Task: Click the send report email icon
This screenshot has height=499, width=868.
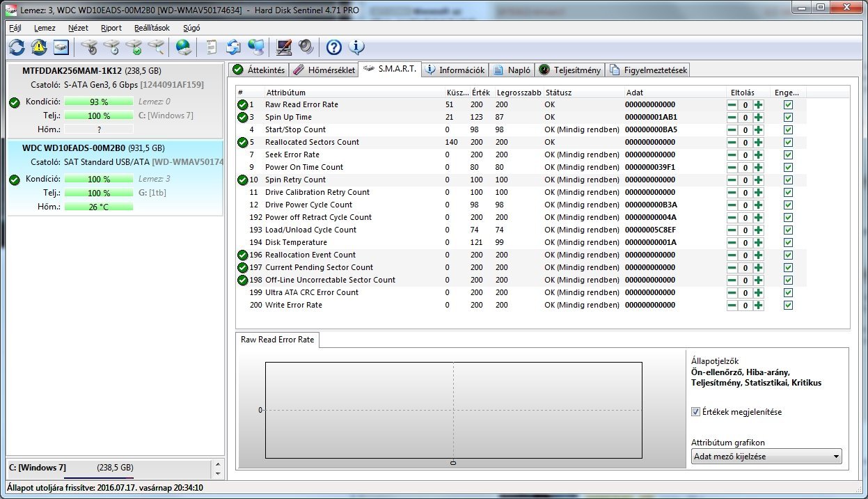Action: tap(234, 47)
